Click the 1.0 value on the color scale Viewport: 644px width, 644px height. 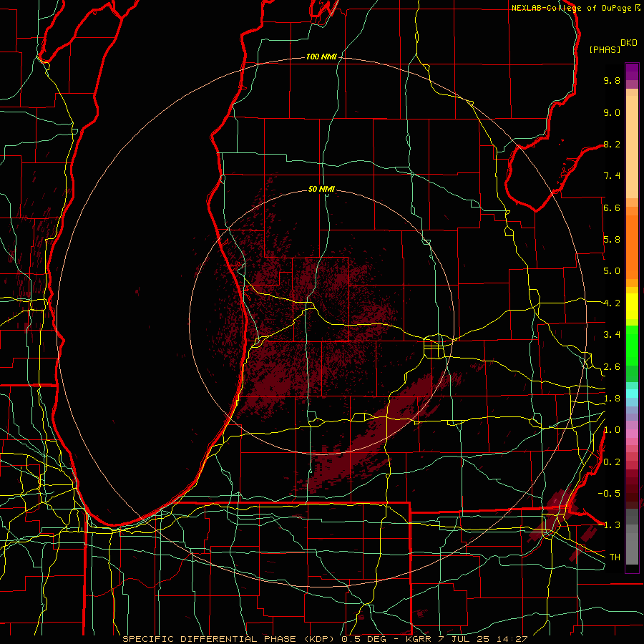tap(612, 430)
